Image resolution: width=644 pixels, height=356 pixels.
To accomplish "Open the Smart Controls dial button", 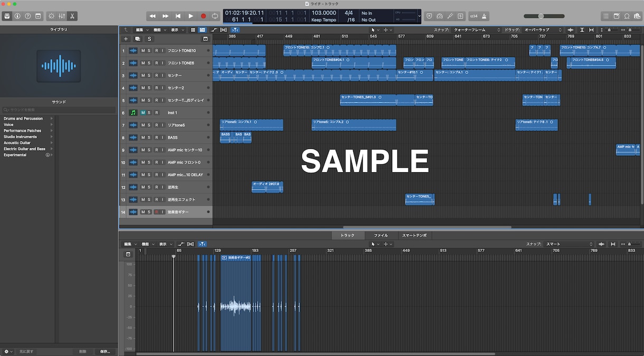I will coord(51,16).
